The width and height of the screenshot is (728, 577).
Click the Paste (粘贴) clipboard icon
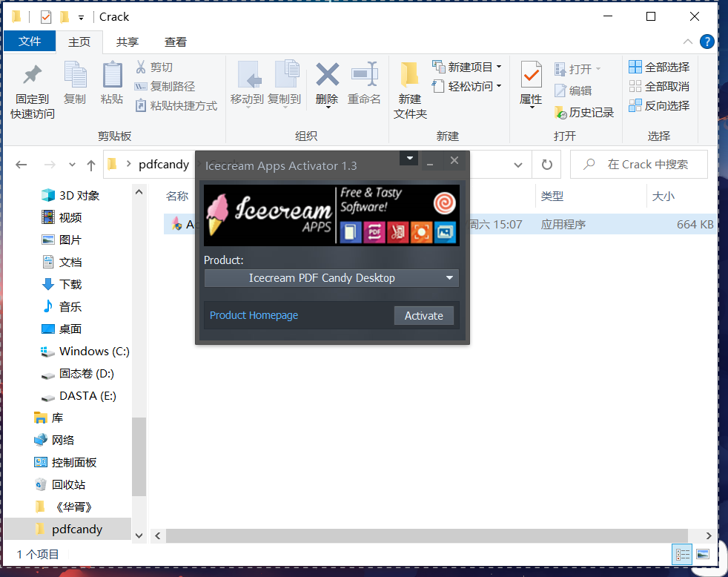(x=112, y=75)
